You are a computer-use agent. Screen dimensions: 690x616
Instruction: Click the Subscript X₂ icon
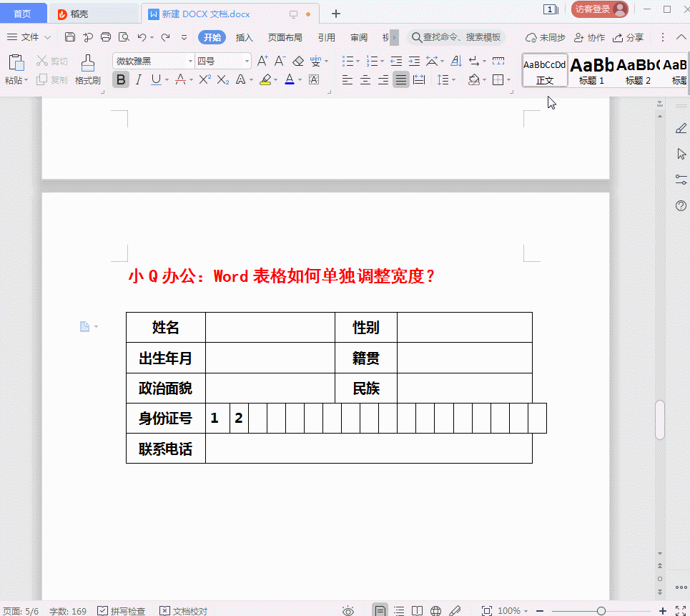[x=223, y=79]
